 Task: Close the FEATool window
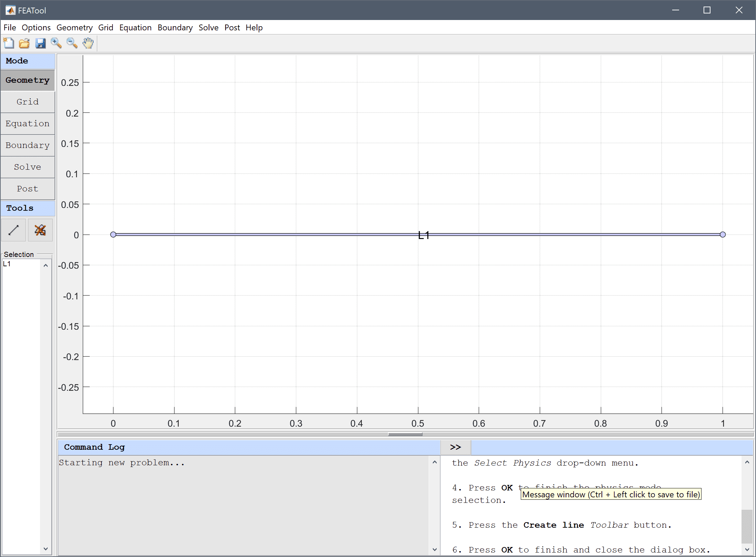[739, 10]
